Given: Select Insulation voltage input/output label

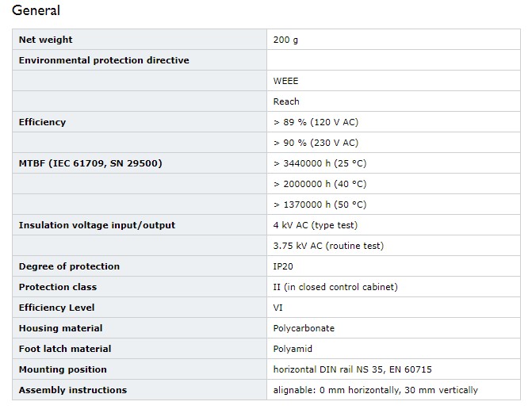Looking at the screenshot, I should tap(97, 225).
